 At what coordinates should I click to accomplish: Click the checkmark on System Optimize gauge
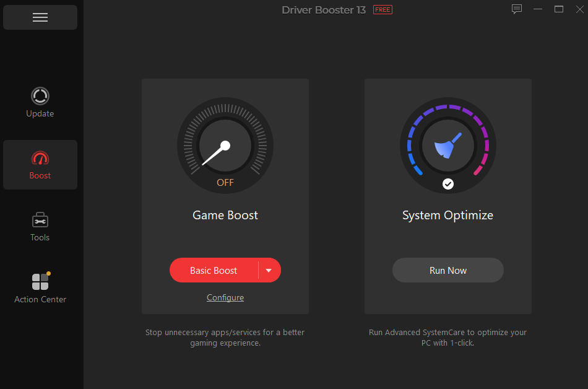pos(447,183)
